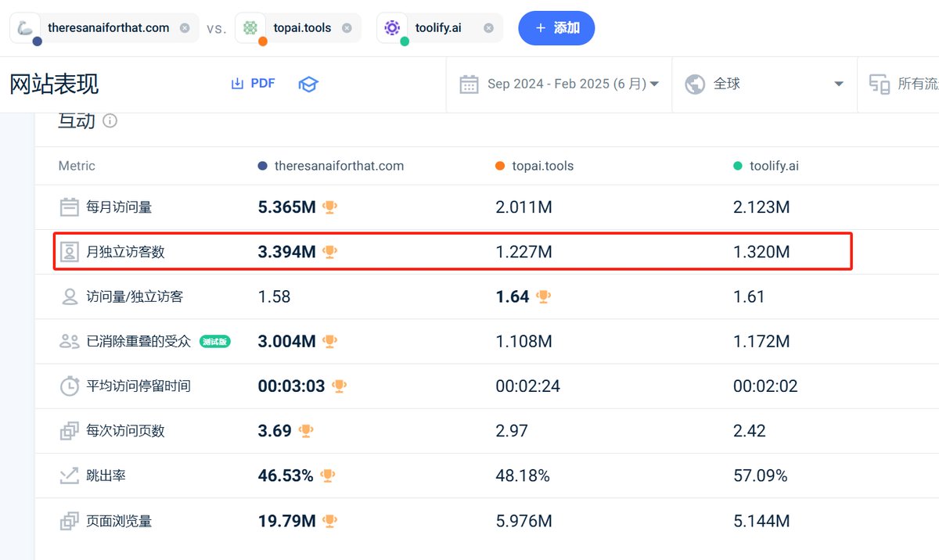Viewport: 939px width, 560px height.
Task: Click the 页面浏览量 pages icon
Action: pyautogui.click(x=70, y=520)
